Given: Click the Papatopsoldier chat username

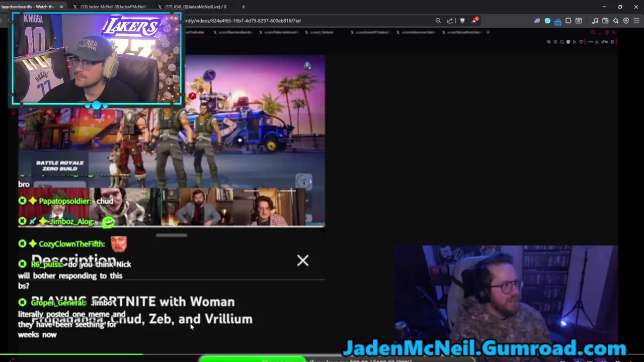Looking at the screenshot, I should point(65,201).
